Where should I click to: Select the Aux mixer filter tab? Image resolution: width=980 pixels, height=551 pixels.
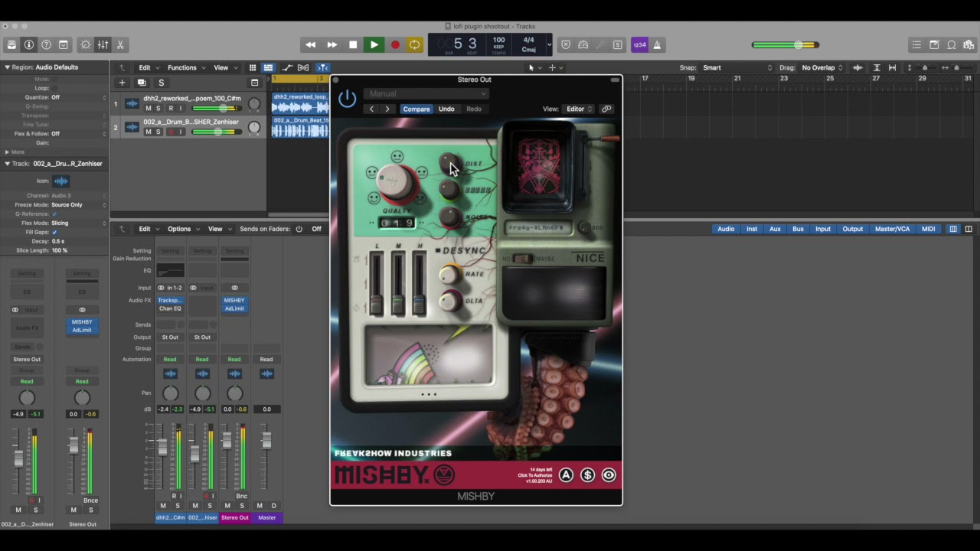click(x=775, y=229)
